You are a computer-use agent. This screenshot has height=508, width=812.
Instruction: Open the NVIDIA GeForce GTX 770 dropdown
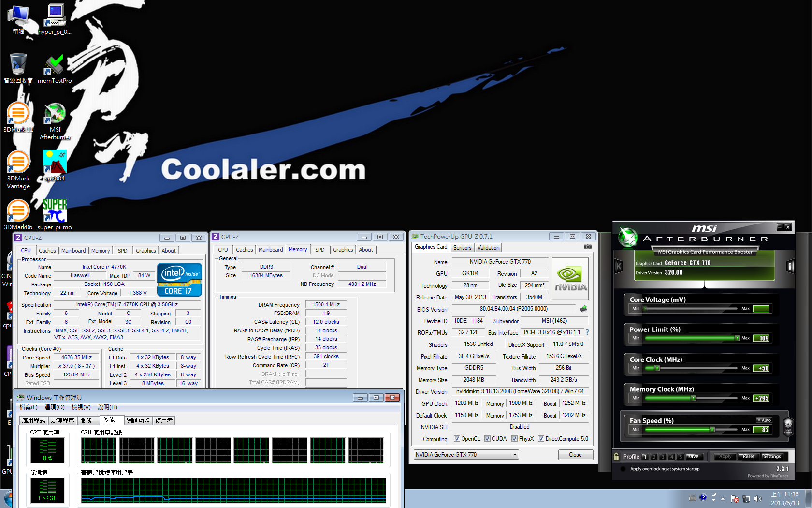pos(466,455)
